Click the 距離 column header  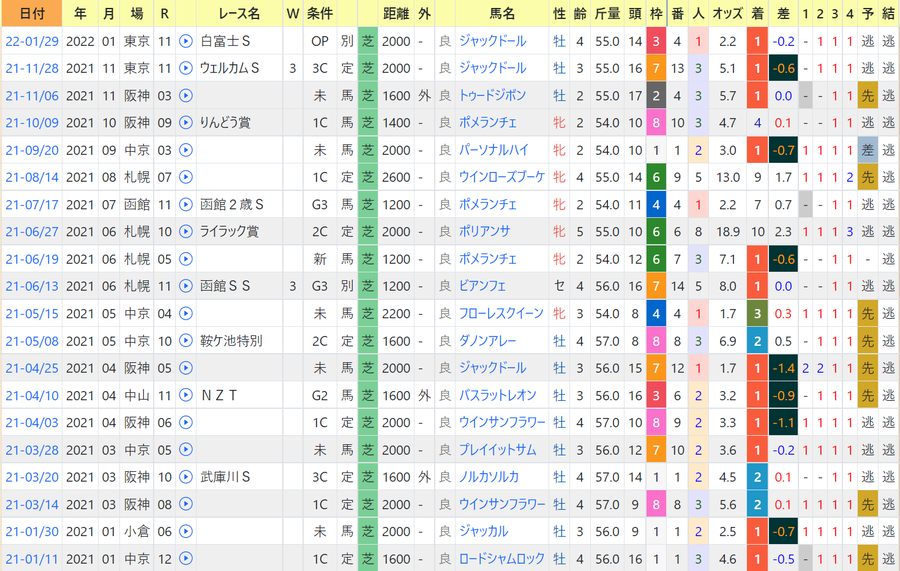pos(396,13)
